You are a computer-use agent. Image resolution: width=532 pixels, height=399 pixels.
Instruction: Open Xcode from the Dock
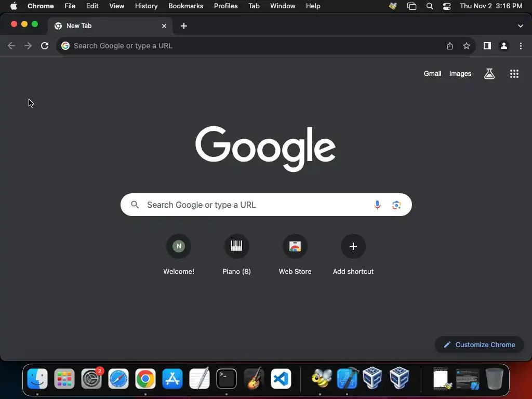pyautogui.click(x=347, y=378)
